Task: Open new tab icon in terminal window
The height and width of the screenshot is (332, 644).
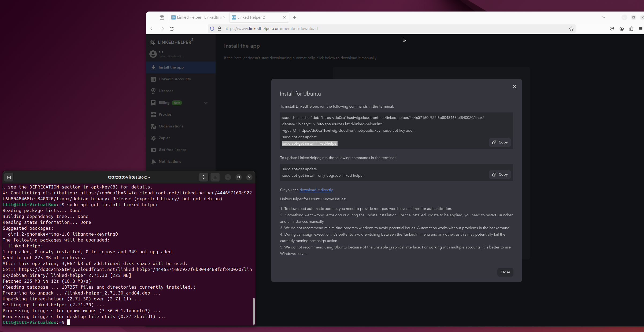Action: pyautogui.click(x=9, y=177)
